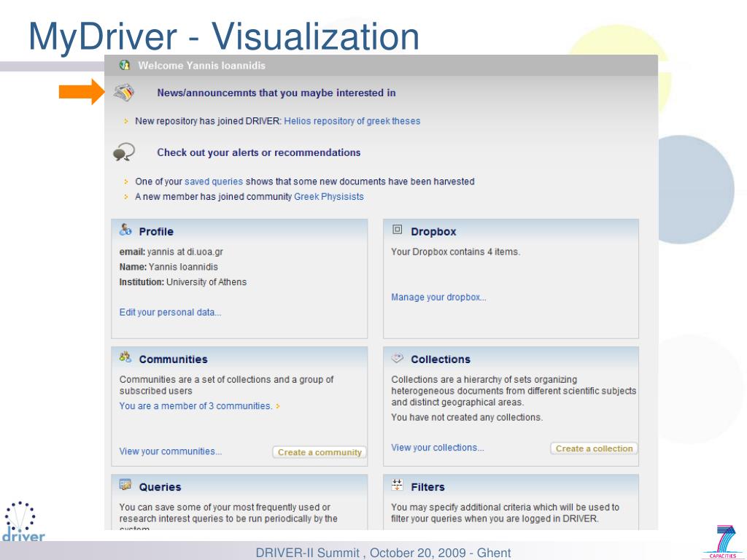Click the Create a community button

320,452
